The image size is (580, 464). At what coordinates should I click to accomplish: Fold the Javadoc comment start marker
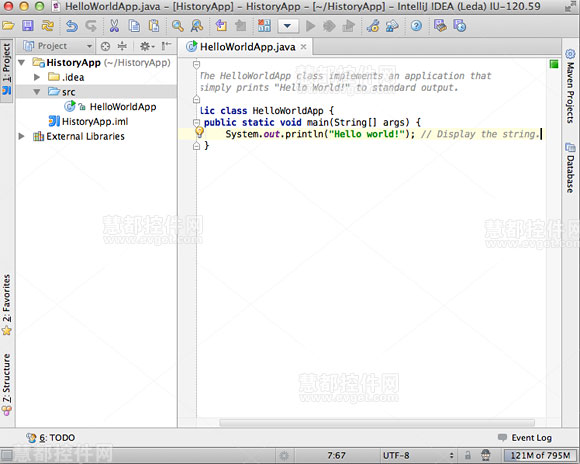coord(196,64)
